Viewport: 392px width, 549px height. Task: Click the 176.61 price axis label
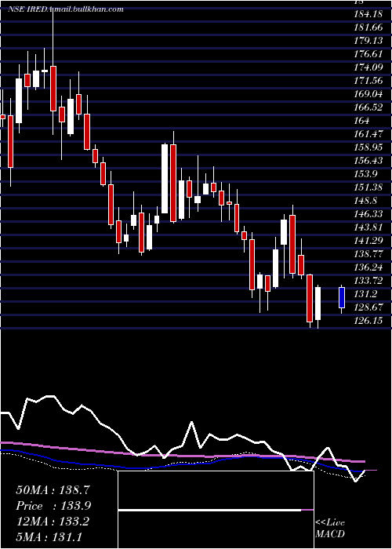(x=368, y=54)
